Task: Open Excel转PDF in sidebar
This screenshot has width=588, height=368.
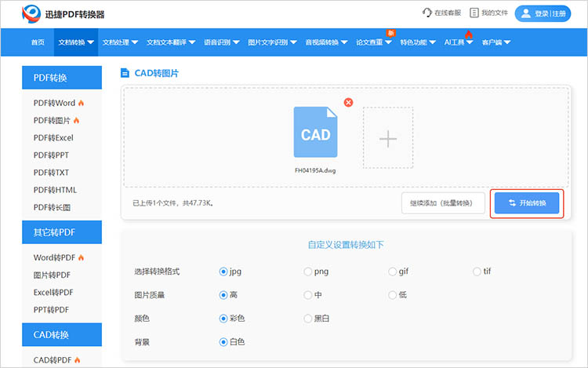Action: [x=53, y=292]
